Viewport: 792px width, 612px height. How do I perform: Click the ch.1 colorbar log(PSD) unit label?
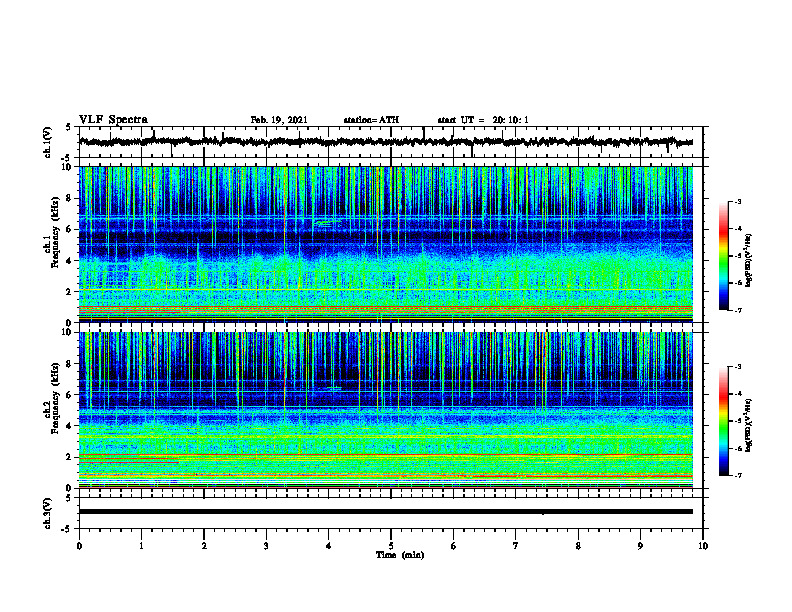pos(749,261)
